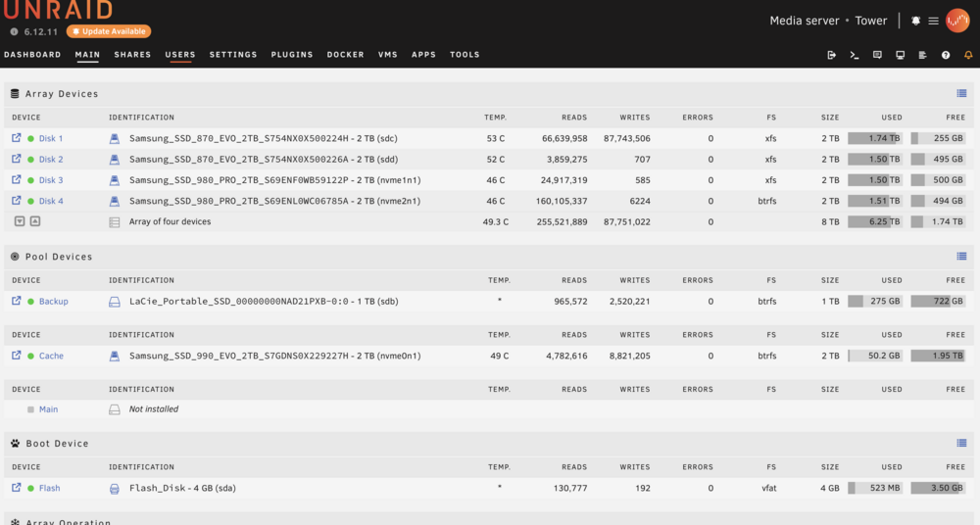Click drive icon for Disk 1 Samsung 870 EVO
This screenshot has width=980, height=525.
click(x=115, y=139)
